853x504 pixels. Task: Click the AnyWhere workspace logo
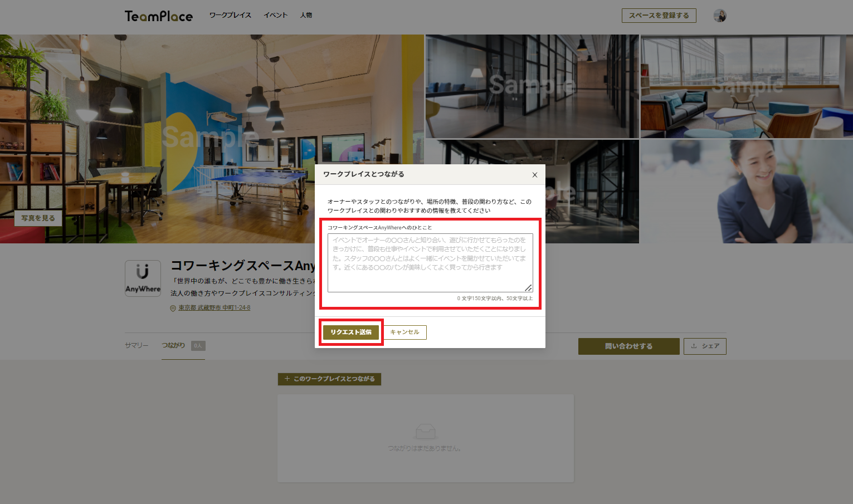(x=143, y=278)
